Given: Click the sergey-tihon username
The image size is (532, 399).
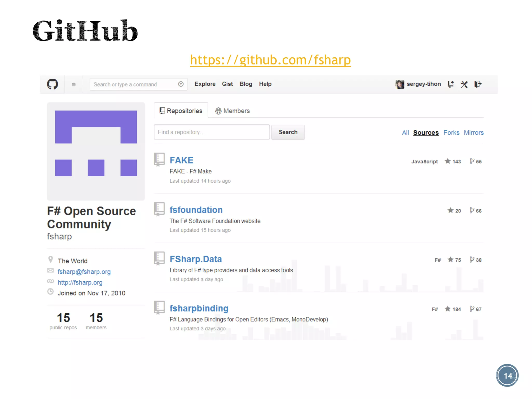Looking at the screenshot, I should 424,84.
